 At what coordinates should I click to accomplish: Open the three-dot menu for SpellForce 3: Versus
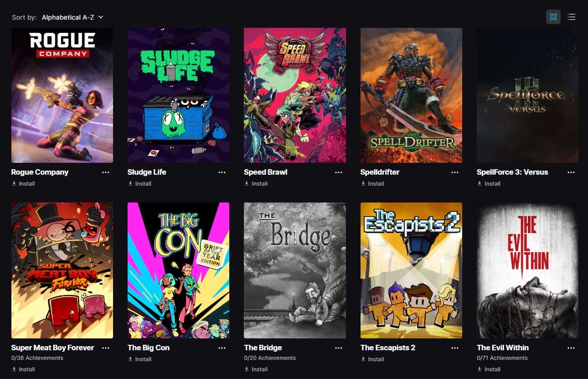tap(571, 172)
